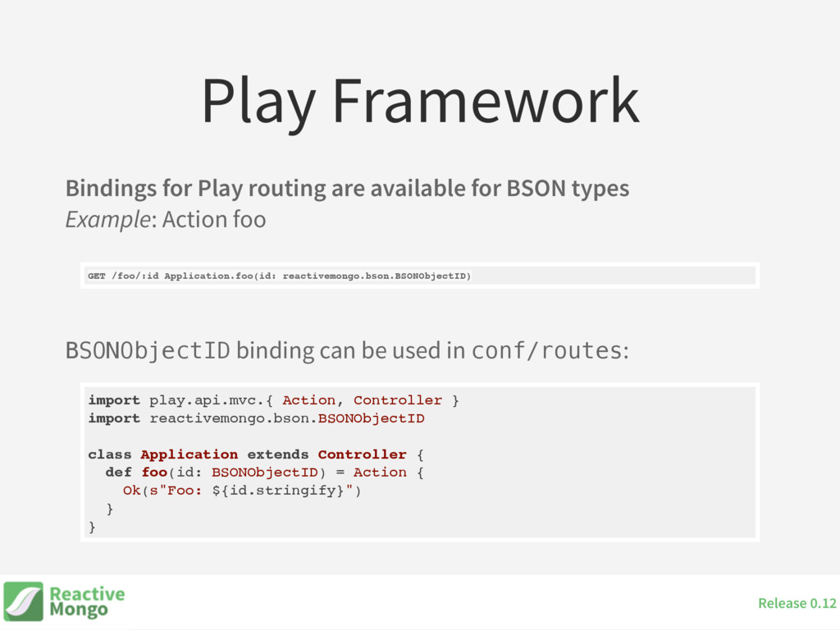Click the 'import reactivemongo.bson.BSONObjectID' code line
The width and height of the screenshot is (840, 630).
tap(257, 418)
